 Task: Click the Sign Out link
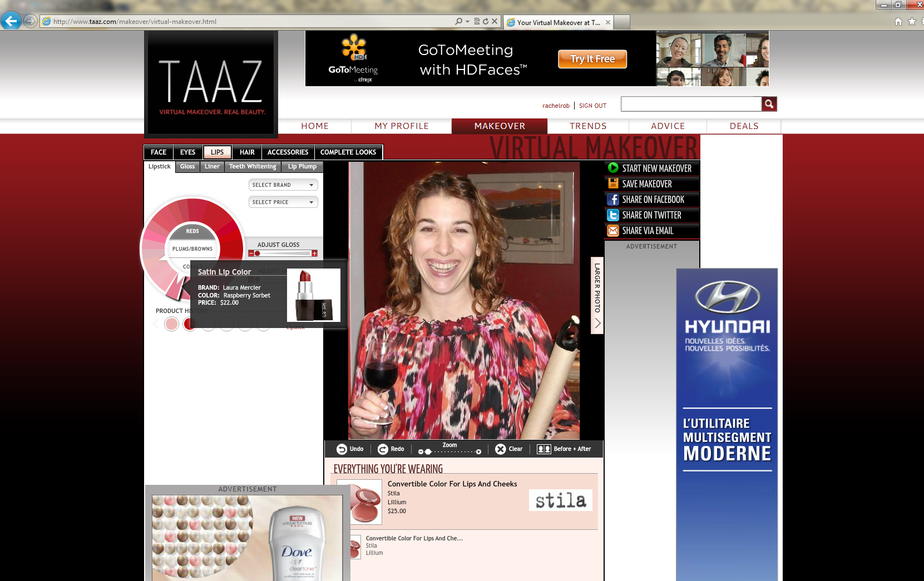[592, 106]
